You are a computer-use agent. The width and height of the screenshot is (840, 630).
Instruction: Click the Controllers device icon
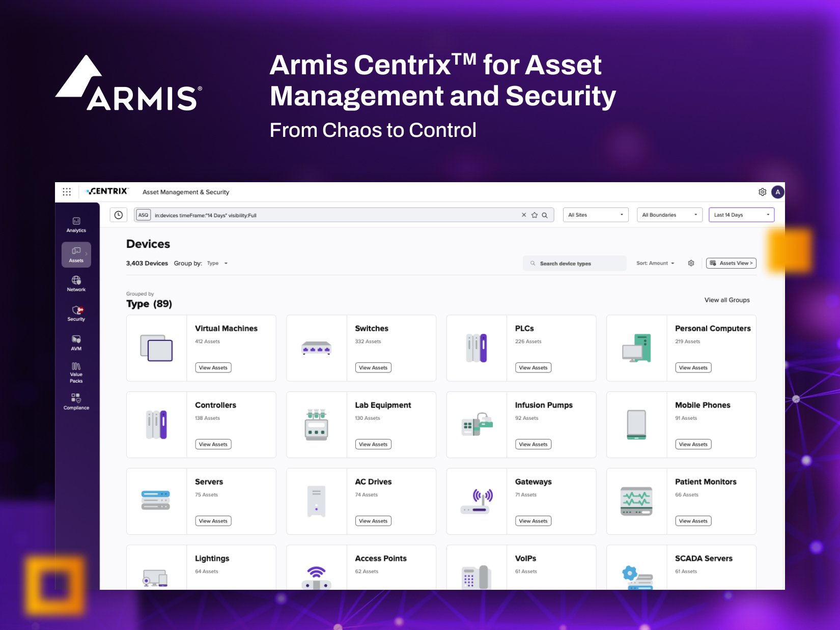coord(156,424)
